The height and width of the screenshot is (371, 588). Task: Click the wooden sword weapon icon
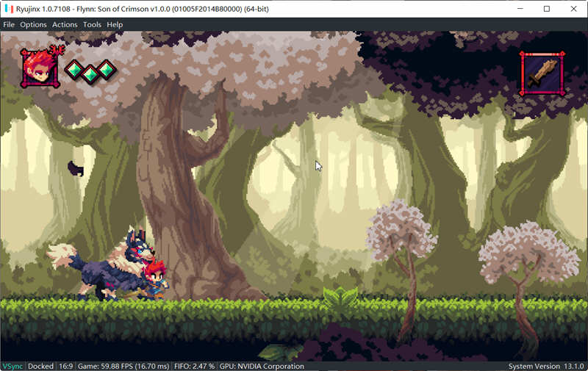(542, 73)
